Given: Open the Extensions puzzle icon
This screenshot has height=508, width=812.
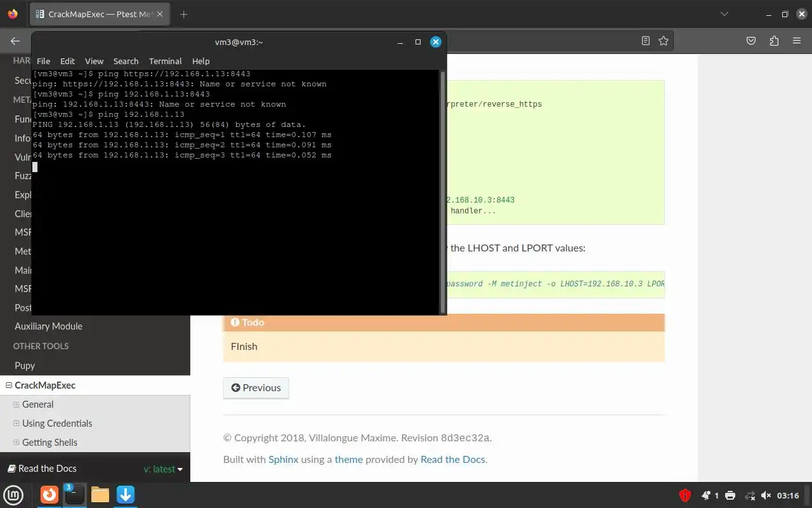Looking at the screenshot, I should click(x=774, y=41).
